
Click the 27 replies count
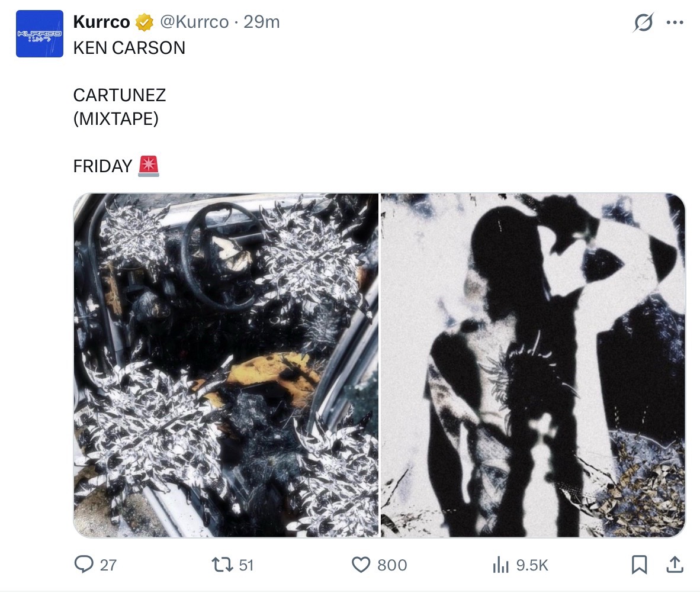108,565
